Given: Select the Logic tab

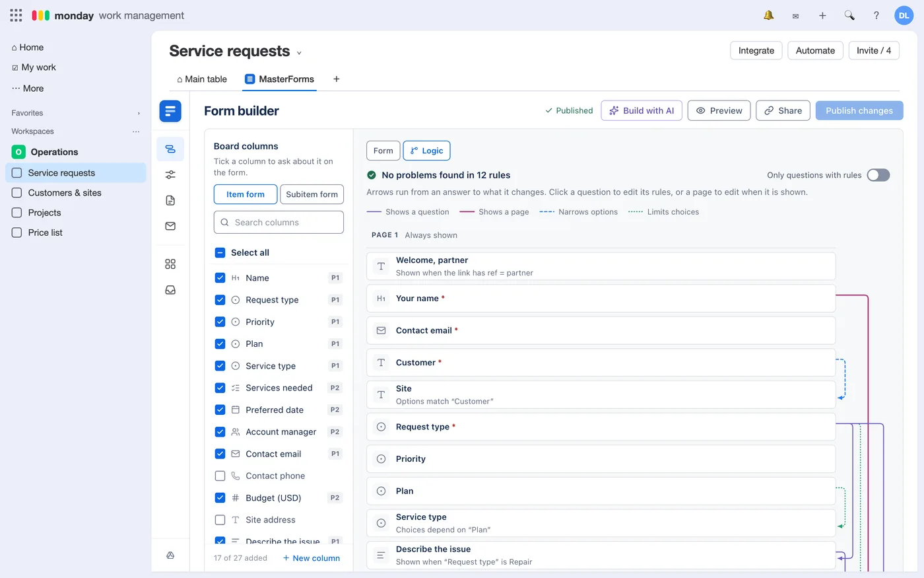Looking at the screenshot, I should (x=427, y=151).
